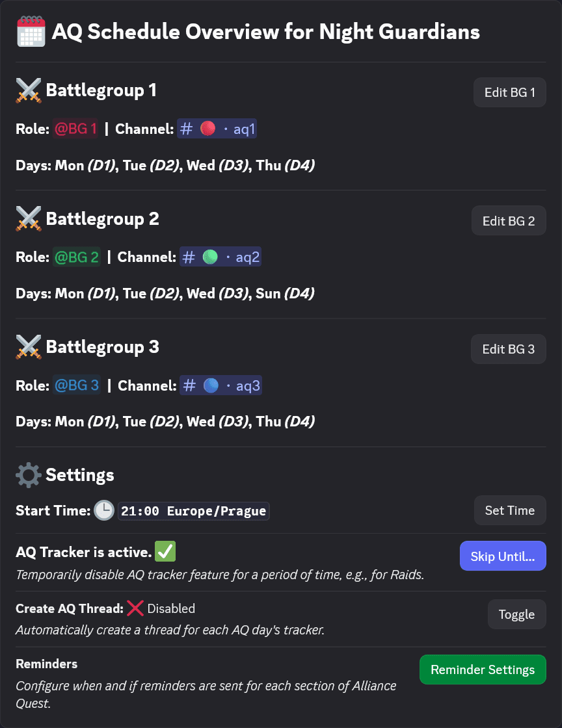Click the gear icon next to Settings
Image resolution: width=562 pixels, height=728 pixels.
click(29, 474)
